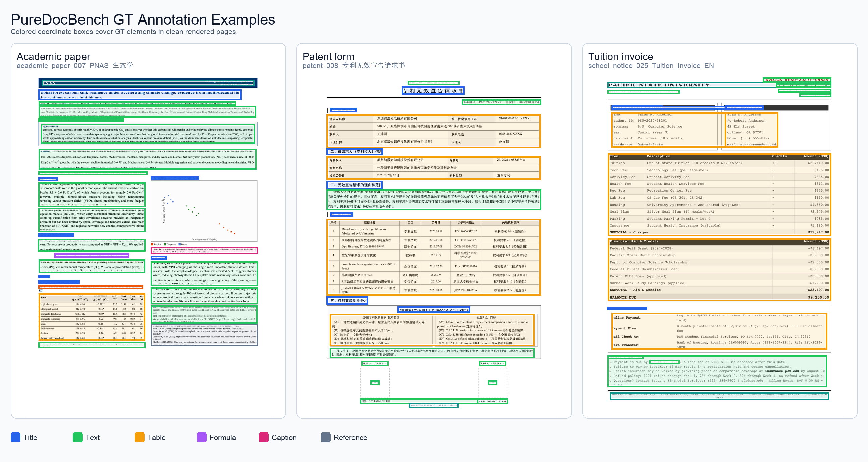868x462 pixels.
Task: Click the gray Reference legend swatch
Action: pyautogui.click(x=325, y=437)
